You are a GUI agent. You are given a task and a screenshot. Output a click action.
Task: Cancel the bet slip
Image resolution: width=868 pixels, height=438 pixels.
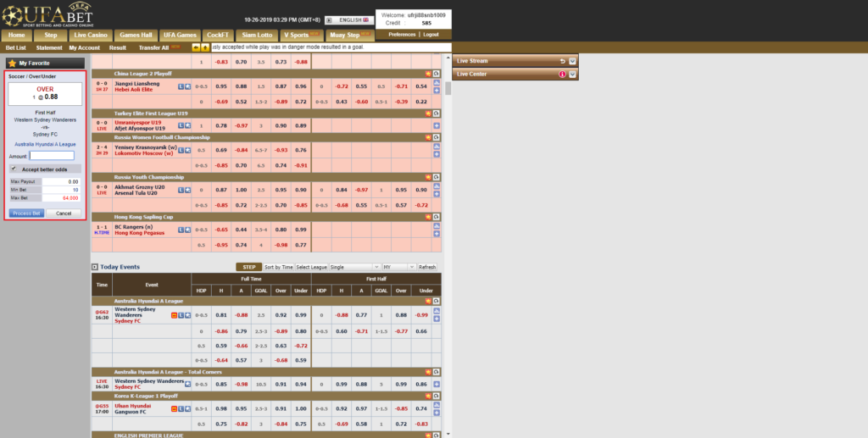pyautogui.click(x=64, y=213)
